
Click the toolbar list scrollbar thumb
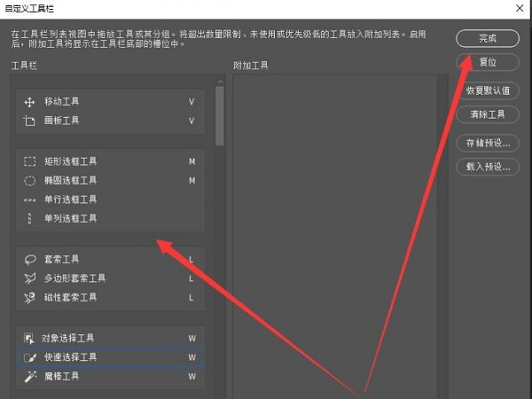[x=220, y=115]
